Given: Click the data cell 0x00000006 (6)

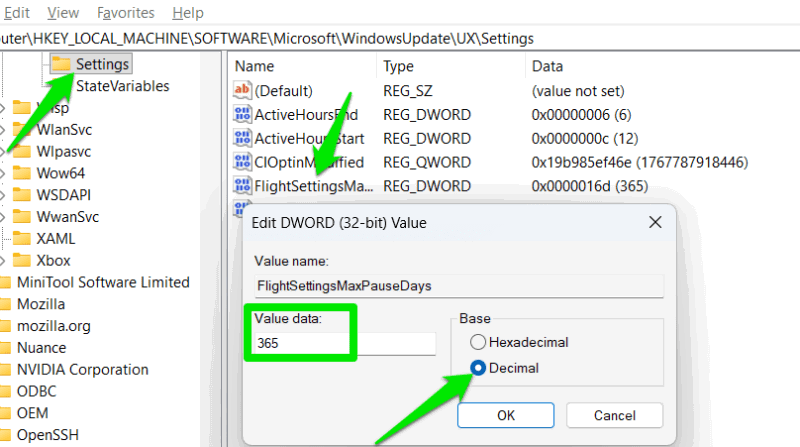Looking at the screenshot, I should tap(581, 114).
